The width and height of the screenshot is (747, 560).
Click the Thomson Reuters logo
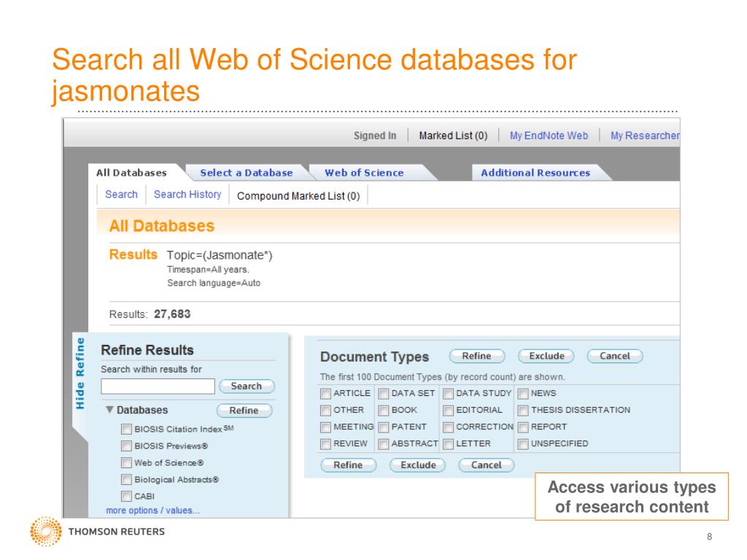98,532
